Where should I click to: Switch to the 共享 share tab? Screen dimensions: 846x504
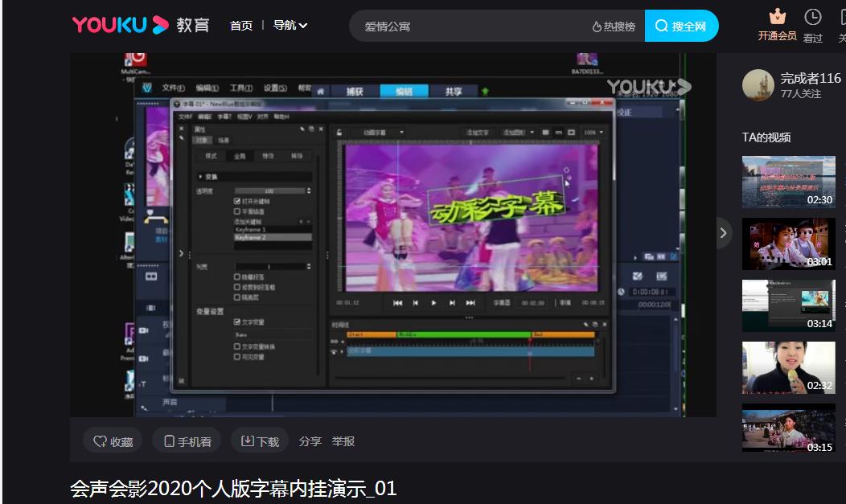(x=454, y=92)
